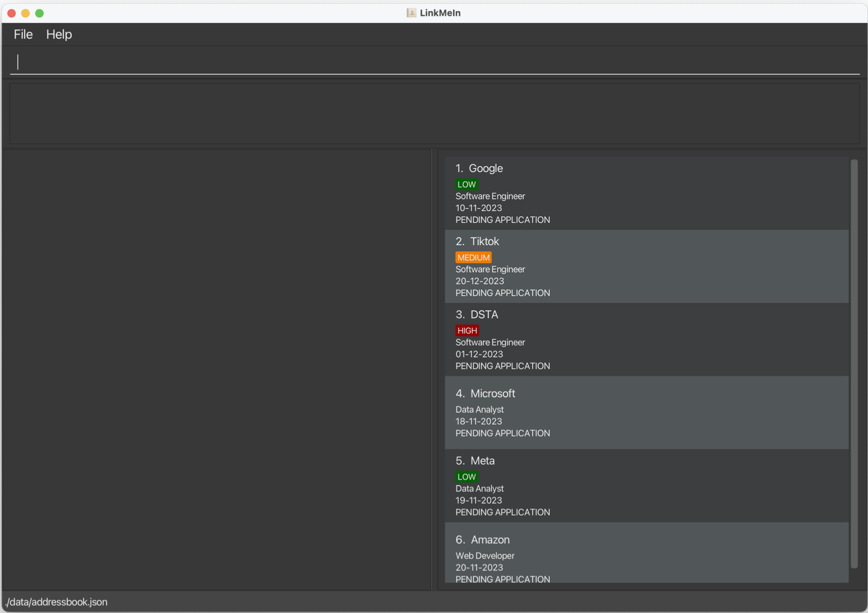Select the DSTA entry name
Screen dimensions: 868x613
(484, 315)
